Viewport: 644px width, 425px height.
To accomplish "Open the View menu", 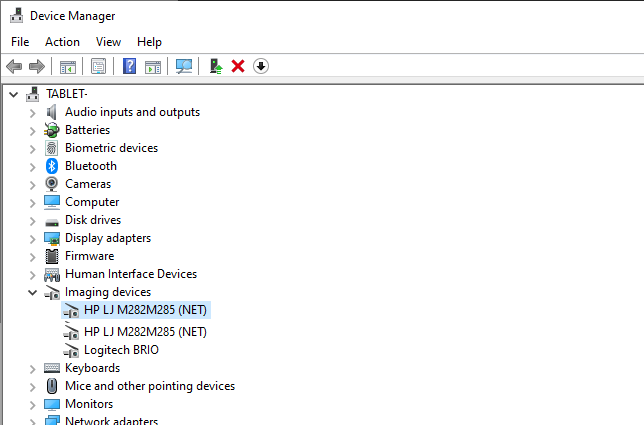I will pos(108,42).
